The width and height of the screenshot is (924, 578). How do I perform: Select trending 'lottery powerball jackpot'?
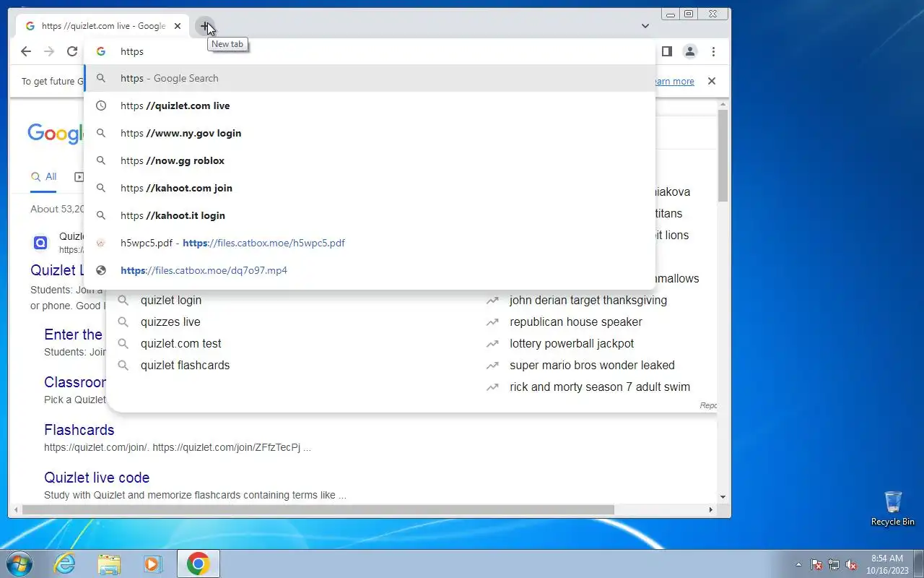coord(572,343)
